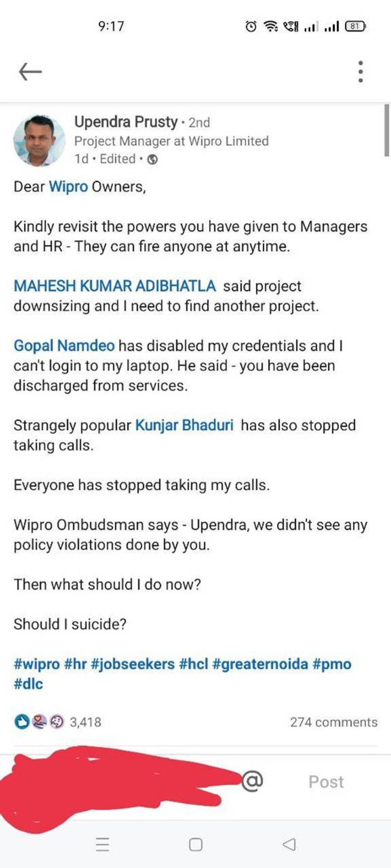Tap the Upendra Prusty author name
This screenshot has height=868, width=391.
(x=126, y=122)
